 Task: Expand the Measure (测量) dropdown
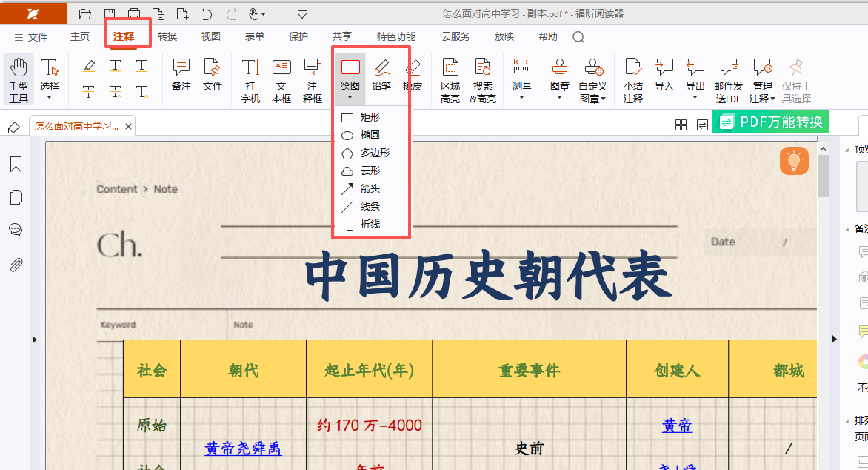521,79
